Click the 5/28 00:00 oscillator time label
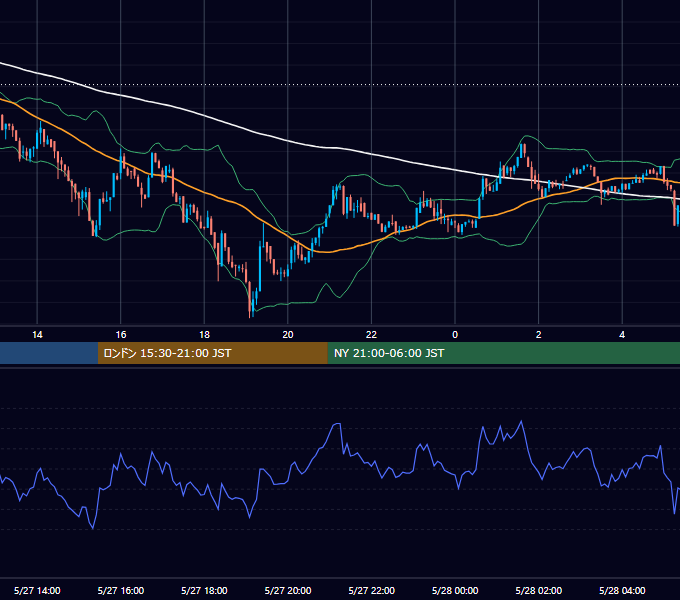The height and width of the screenshot is (600, 680). point(455,590)
